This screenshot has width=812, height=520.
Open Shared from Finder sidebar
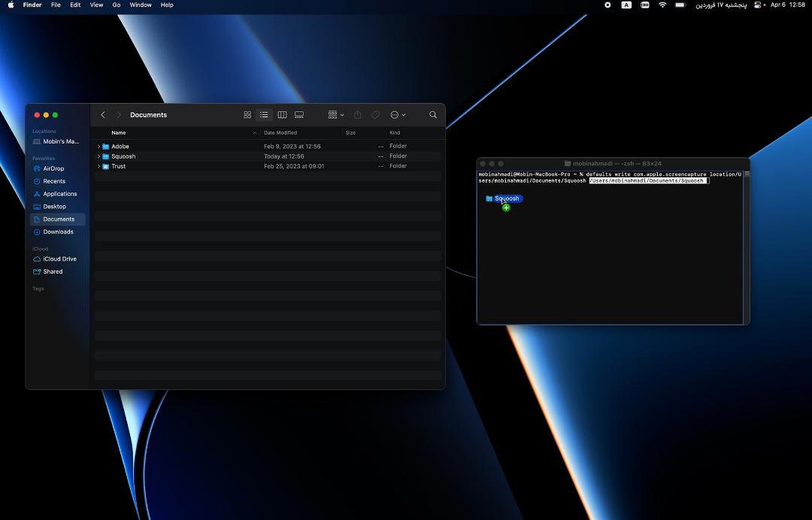[x=56, y=271]
